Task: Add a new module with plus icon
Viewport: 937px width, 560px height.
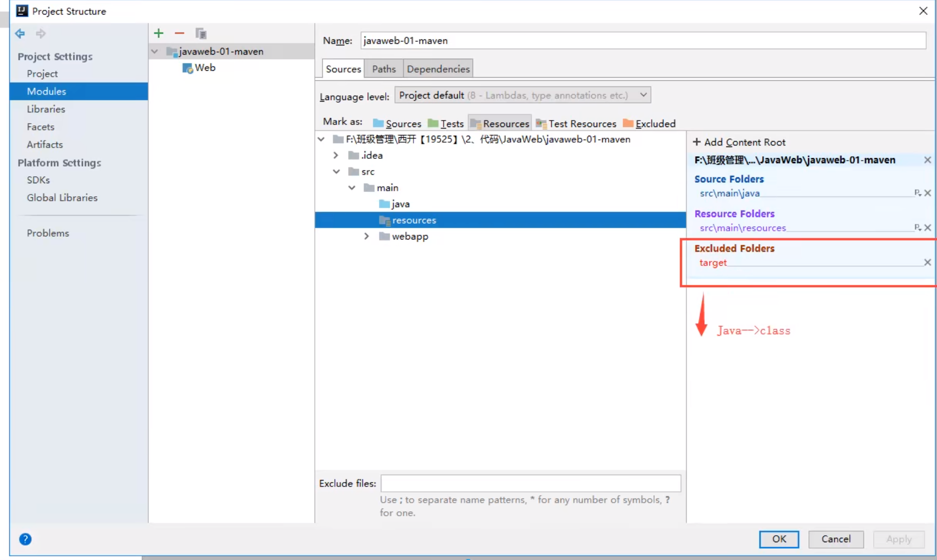Action: (x=159, y=34)
